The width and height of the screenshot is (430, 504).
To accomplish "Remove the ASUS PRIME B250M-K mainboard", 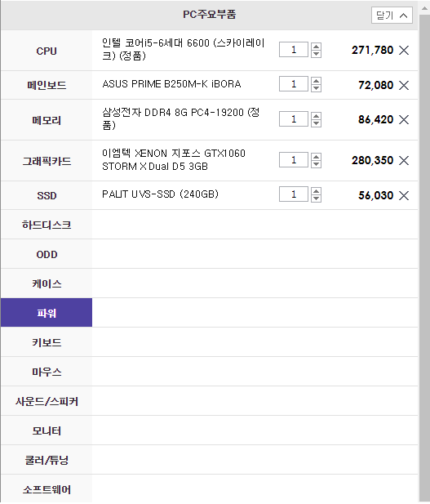I will 404,85.
